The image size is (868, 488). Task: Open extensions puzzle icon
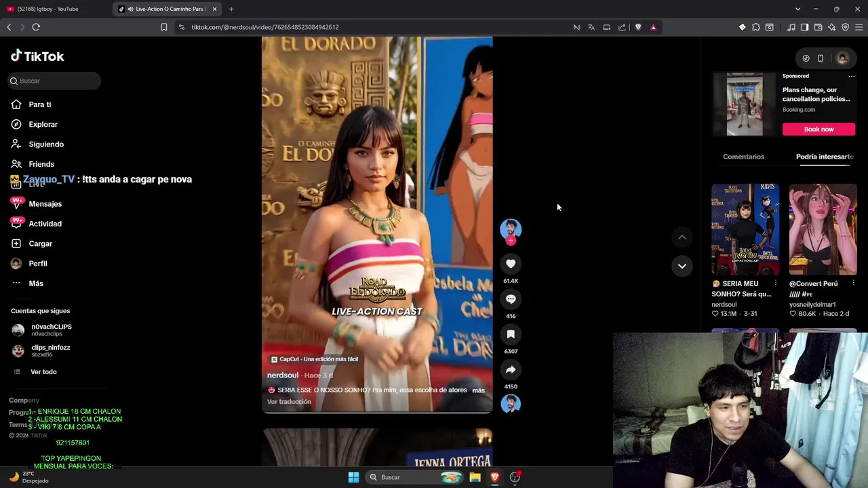pos(756,27)
